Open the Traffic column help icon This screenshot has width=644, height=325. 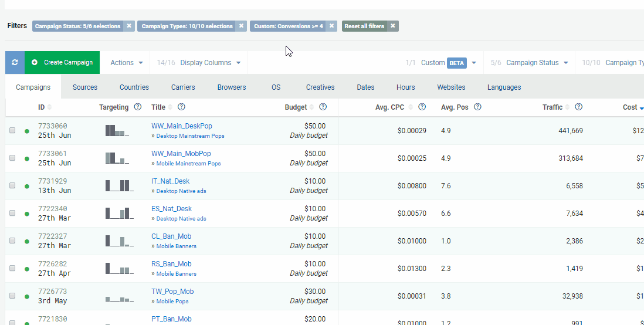click(578, 107)
